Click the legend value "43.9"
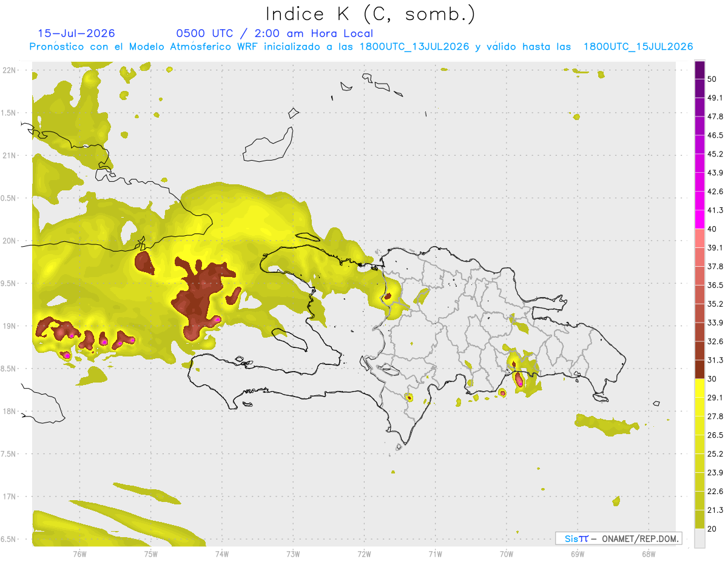Image resolution: width=728 pixels, height=562 pixels. pos(716,173)
